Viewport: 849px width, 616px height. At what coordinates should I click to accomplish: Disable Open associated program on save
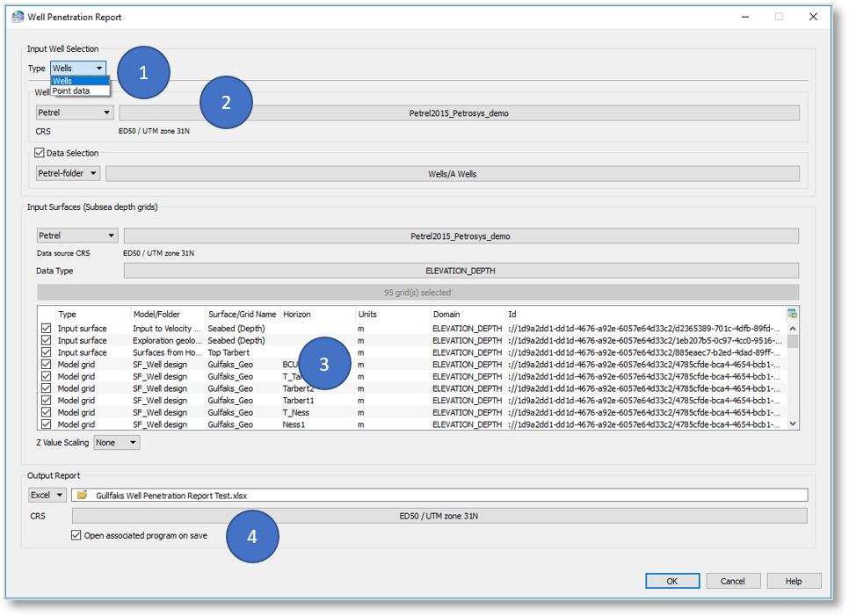pos(76,535)
